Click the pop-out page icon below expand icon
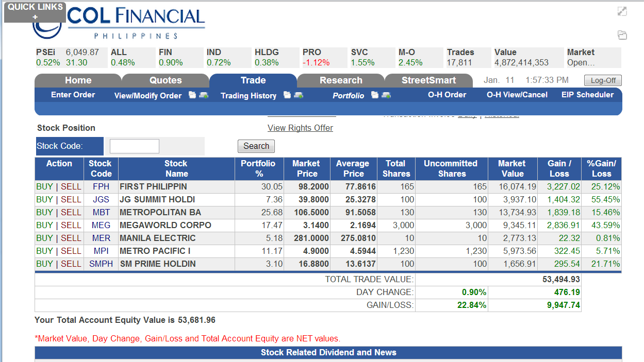Screen dimensions: 644x362 622,35
